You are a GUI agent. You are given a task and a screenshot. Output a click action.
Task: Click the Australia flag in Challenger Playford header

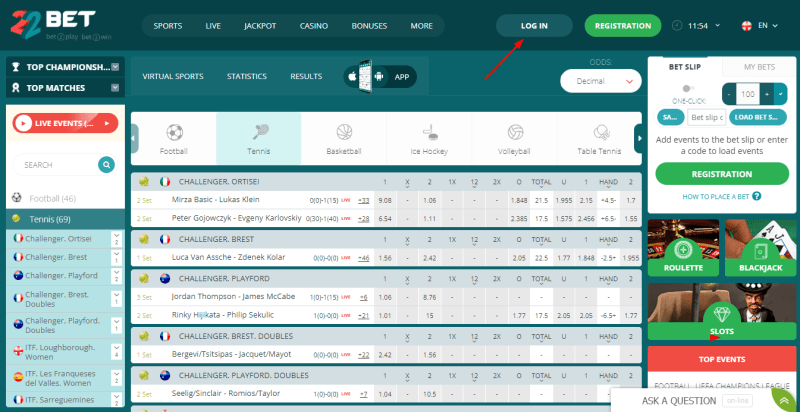[x=165, y=278]
